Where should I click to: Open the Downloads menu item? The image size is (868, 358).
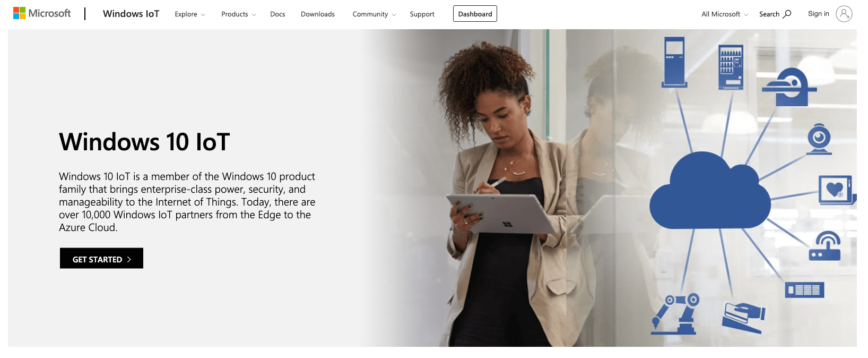click(318, 14)
